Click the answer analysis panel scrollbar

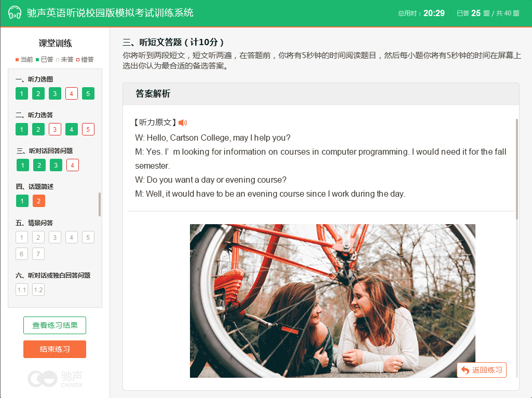517,169
